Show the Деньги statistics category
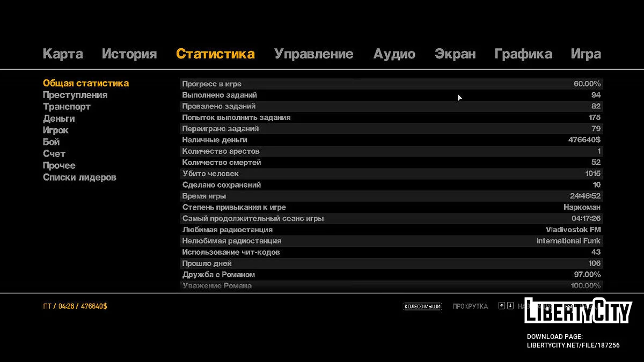Viewport: 644px width, 362px height. pos(59,119)
